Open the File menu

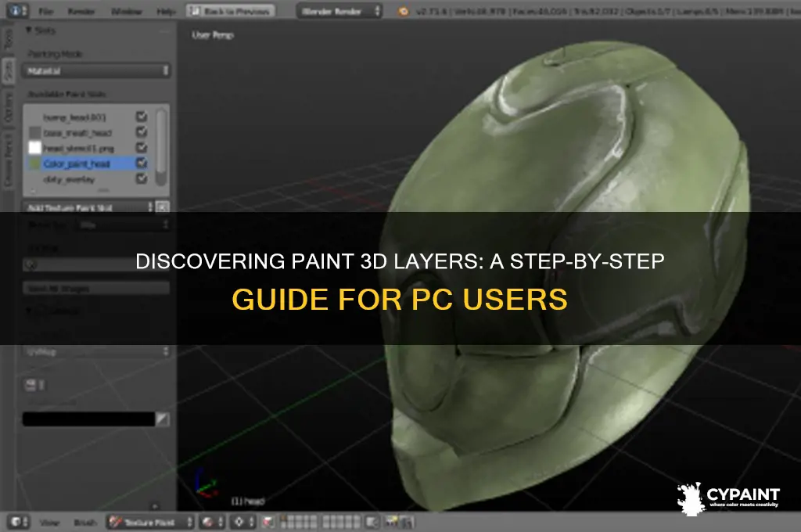[45, 11]
